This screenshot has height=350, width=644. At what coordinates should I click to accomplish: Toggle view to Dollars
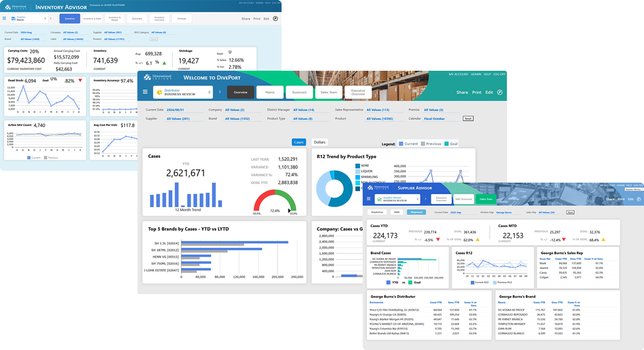point(319,142)
